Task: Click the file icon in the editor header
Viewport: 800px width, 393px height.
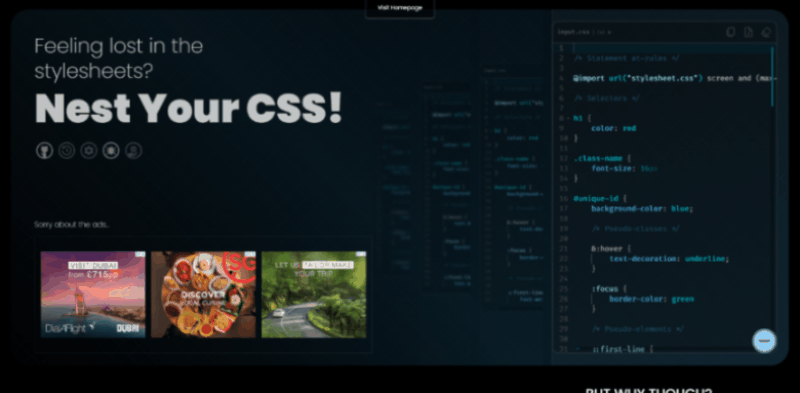Action: tap(748, 32)
